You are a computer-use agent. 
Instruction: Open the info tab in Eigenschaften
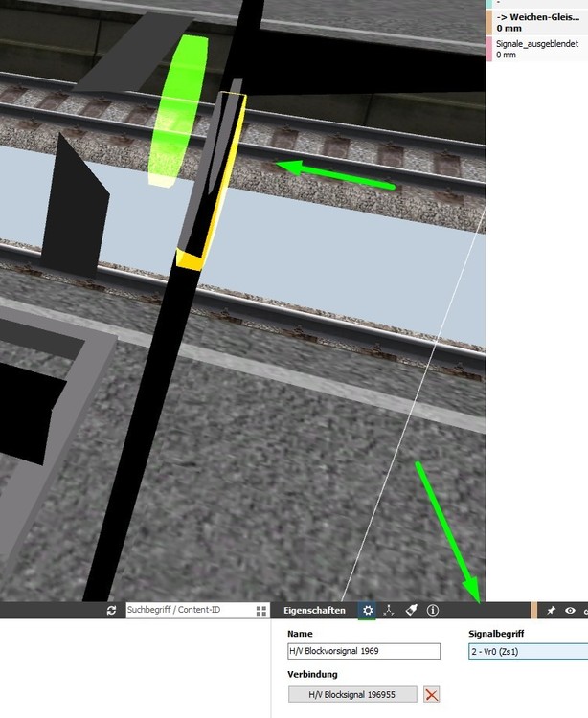tap(433, 610)
